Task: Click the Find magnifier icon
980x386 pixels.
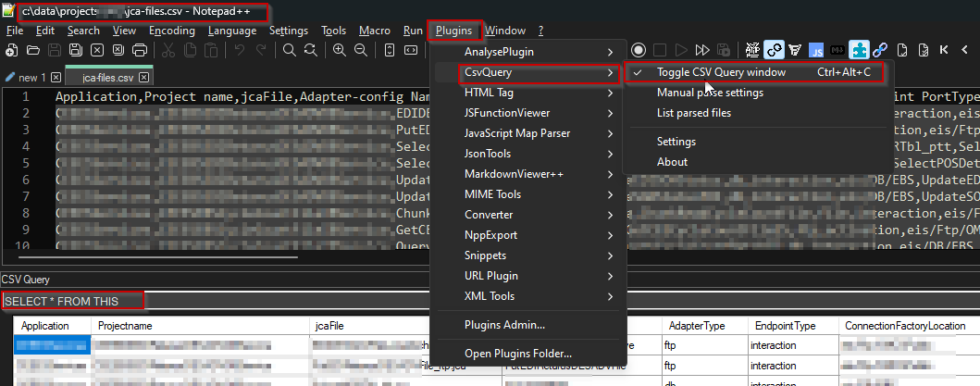Action: pos(289,50)
